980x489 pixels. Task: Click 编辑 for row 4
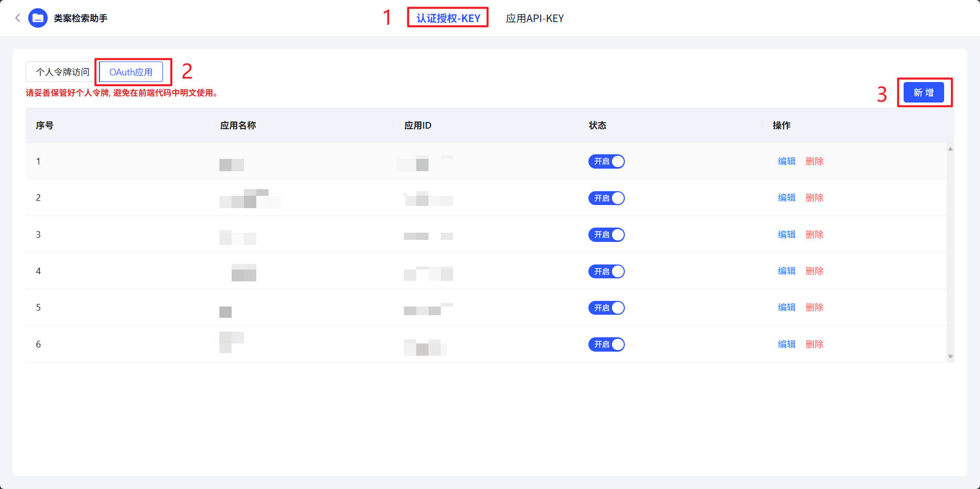(786, 271)
